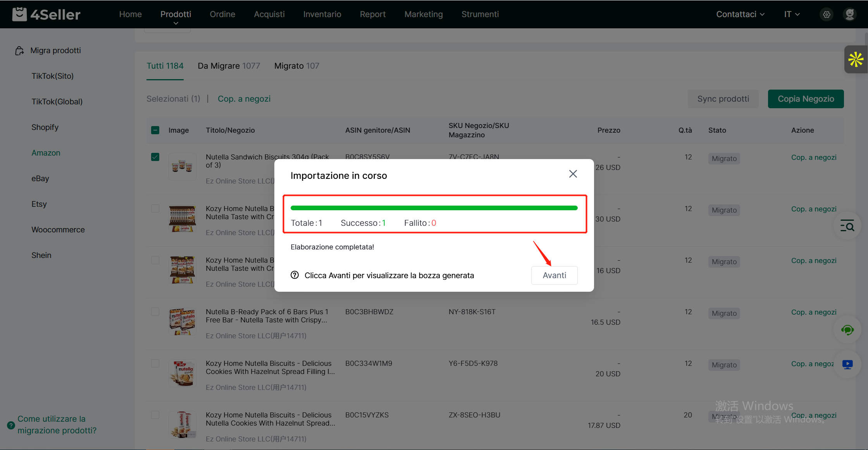This screenshot has width=868, height=450.
Task: Open the Marketing menu
Action: [x=424, y=14]
